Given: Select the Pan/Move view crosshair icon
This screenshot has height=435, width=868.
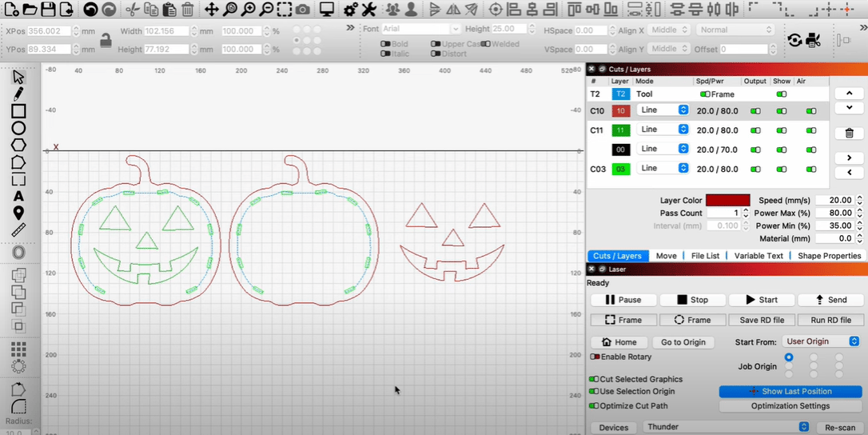Looking at the screenshot, I should 212,9.
